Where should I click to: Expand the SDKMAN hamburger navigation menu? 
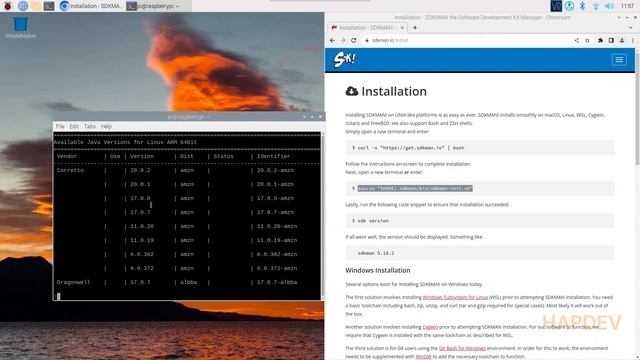point(619,60)
